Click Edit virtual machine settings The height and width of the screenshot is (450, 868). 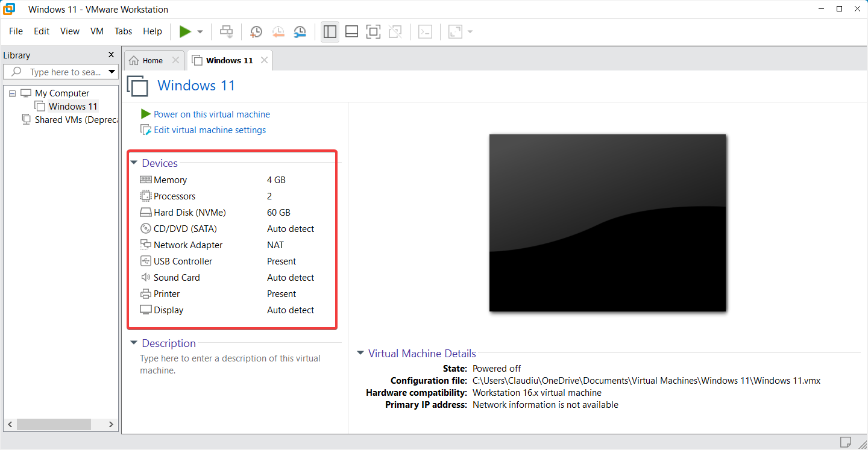(x=210, y=130)
